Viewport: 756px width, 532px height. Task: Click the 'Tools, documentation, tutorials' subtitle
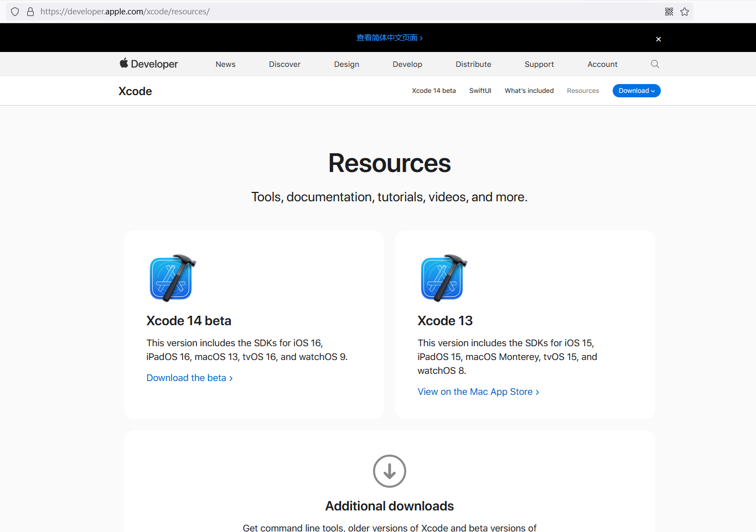pos(390,197)
